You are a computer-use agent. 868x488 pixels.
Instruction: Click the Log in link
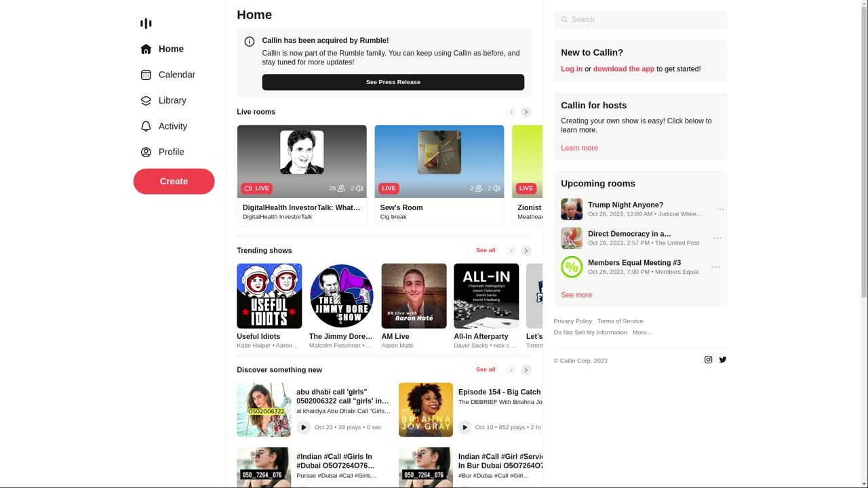[x=572, y=69]
